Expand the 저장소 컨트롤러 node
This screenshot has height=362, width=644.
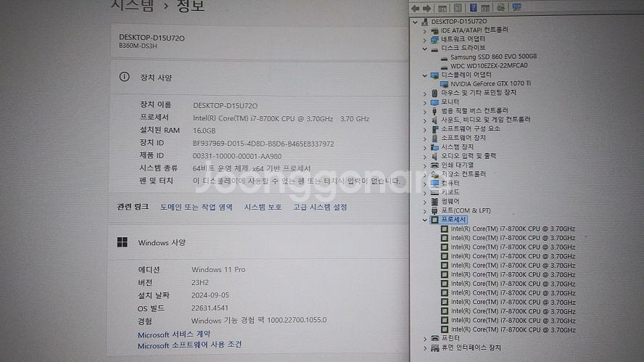[x=425, y=175]
